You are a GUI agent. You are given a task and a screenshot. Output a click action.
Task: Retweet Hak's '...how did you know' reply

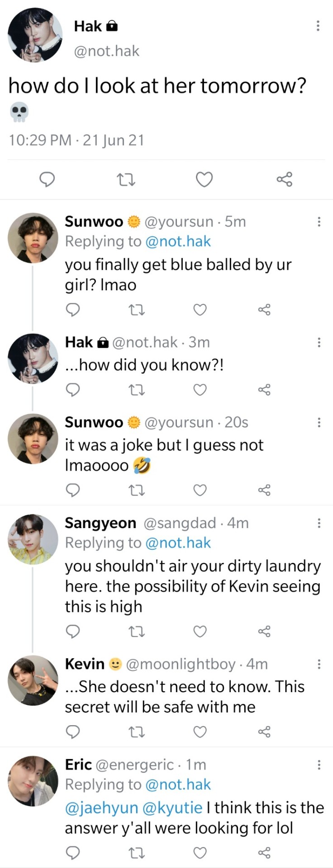pyautogui.click(x=137, y=390)
